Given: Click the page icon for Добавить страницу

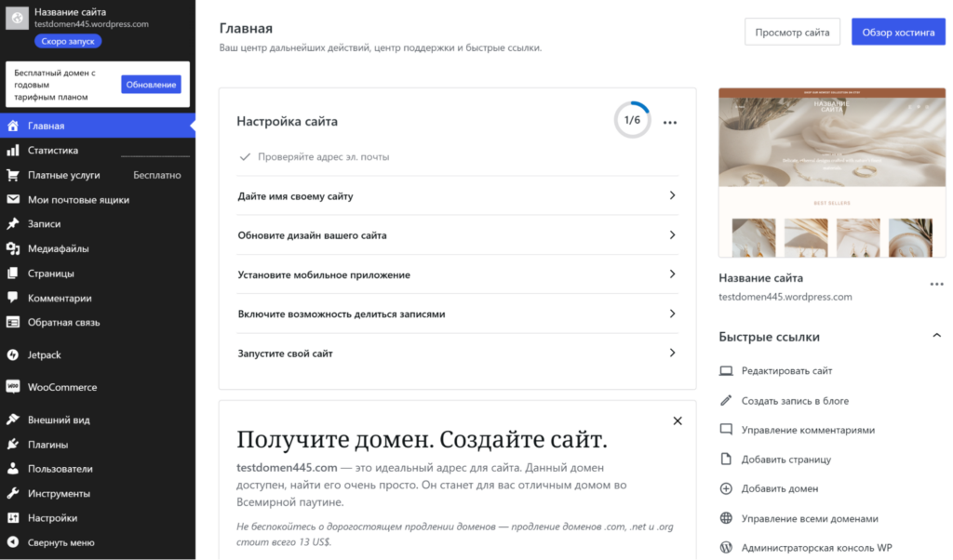Looking at the screenshot, I should pyautogui.click(x=726, y=460).
